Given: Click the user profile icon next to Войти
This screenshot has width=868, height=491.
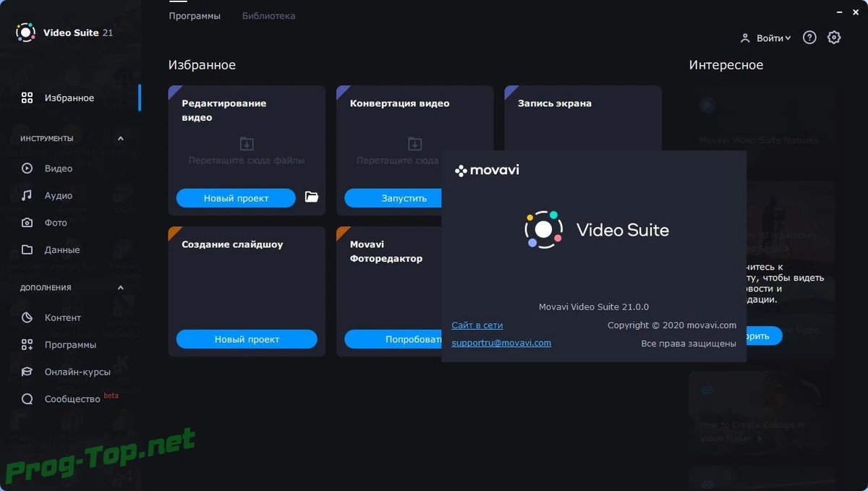Looking at the screenshot, I should (746, 38).
